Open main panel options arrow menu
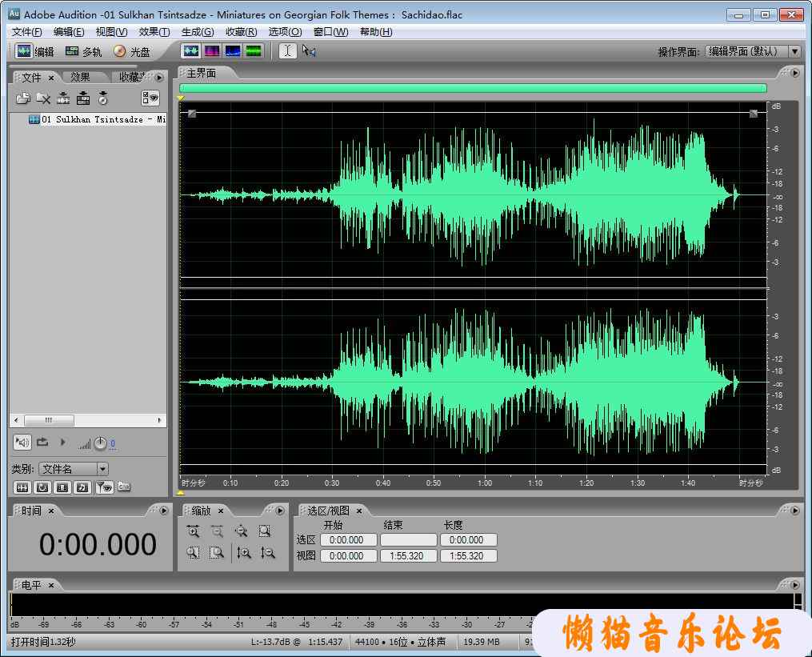This screenshot has height=657, width=812. (795, 73)
